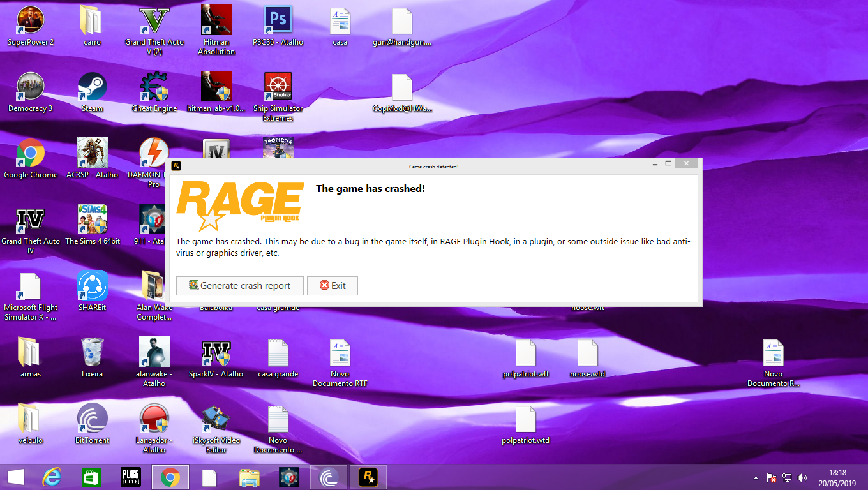Close the Game crash detected window

point(687,164)
